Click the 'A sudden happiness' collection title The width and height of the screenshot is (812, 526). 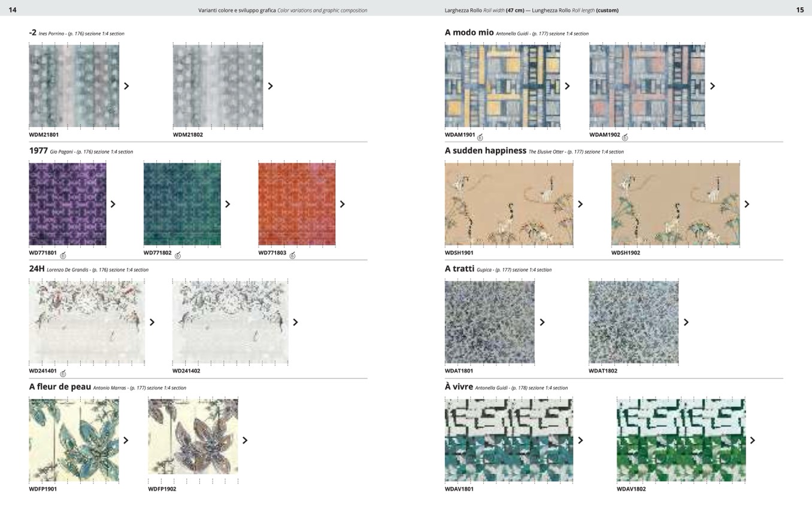point(485,151)
